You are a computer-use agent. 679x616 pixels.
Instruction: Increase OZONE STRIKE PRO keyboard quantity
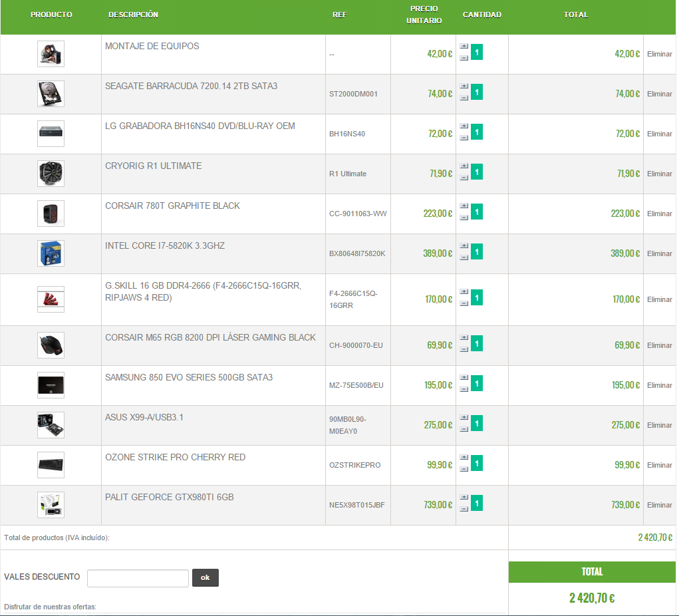pos(464,456)
